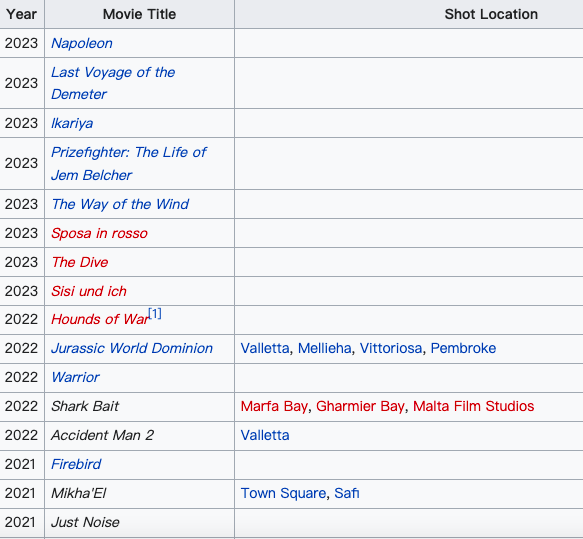Screen dimensions: 583x539
Task: Click the red Gharmier Bay link
Action: pos(360,406)
